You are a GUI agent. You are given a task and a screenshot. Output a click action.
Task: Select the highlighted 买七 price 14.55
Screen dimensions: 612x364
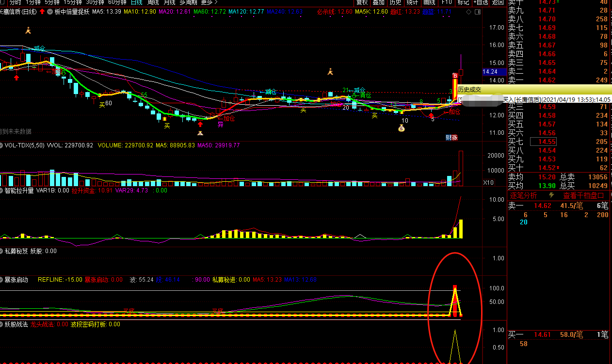(x=543, y=142)
